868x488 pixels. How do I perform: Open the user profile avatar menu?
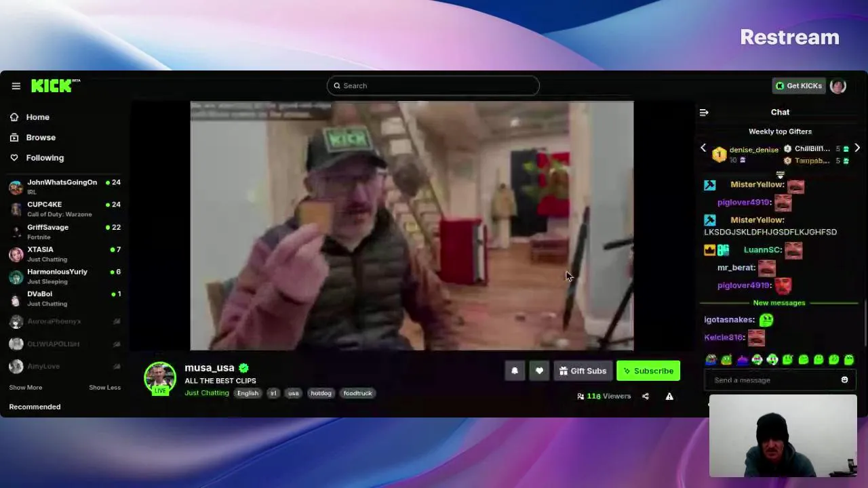838,86
